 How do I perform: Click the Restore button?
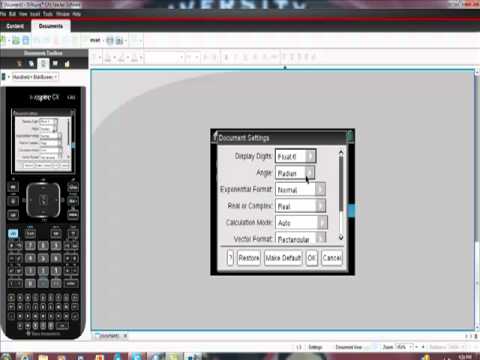[x=249, y=258]
